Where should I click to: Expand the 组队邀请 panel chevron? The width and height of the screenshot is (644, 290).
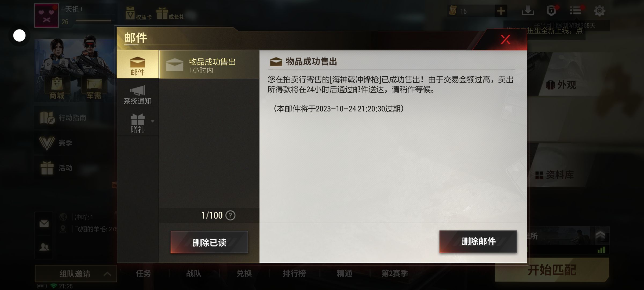(107, 274)
